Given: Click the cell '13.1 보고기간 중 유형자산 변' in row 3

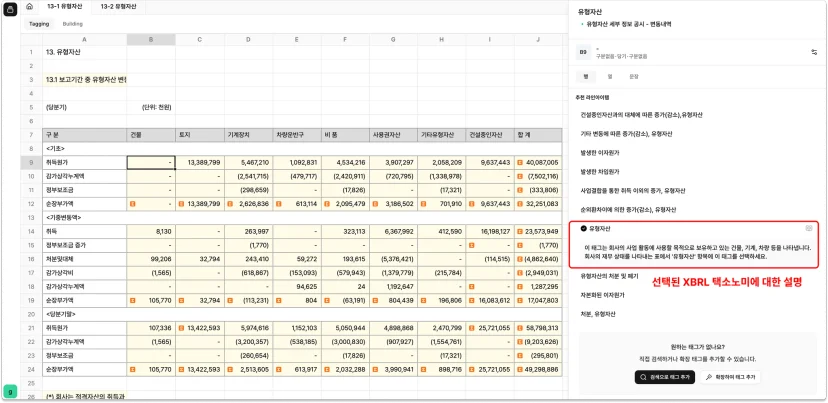Looking at the screenshot, I should pos(84,80).
